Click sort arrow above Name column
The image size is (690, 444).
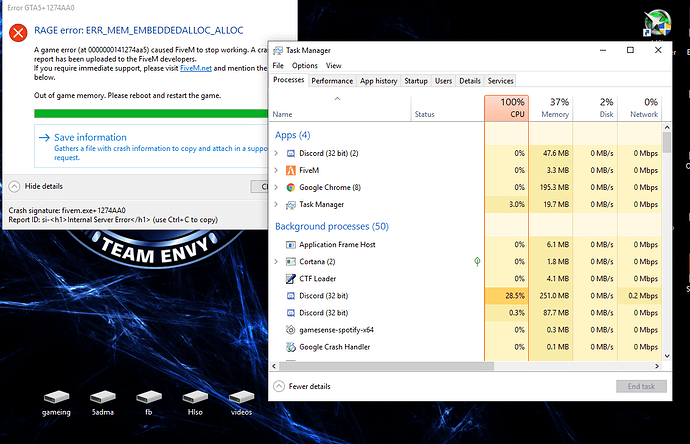coord(338,99)
